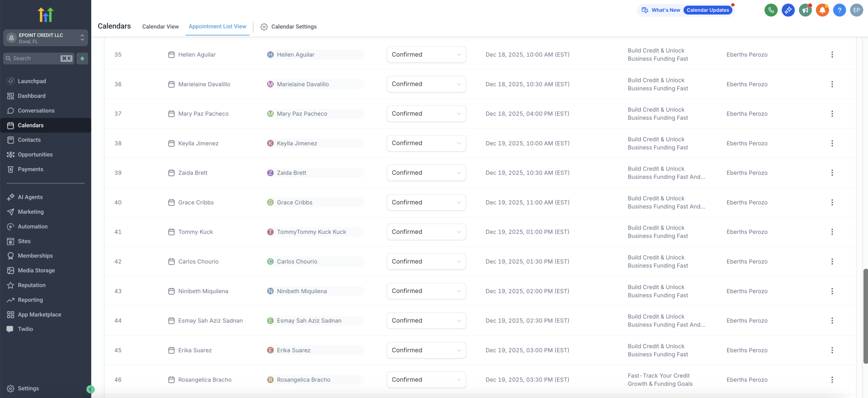Expand the EPOINT CREDIT LLC account switcher
Image resolution: width=868 pixels, height=398 pixels.
coord(45,38)
